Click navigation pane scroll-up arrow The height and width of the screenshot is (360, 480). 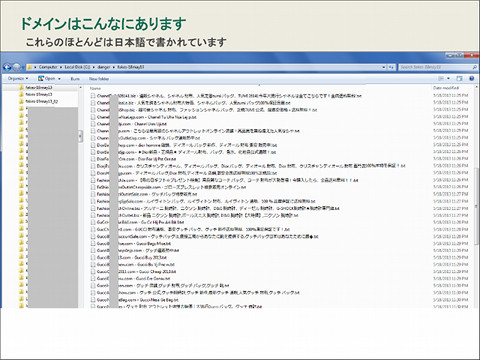(x=80, y=88)
